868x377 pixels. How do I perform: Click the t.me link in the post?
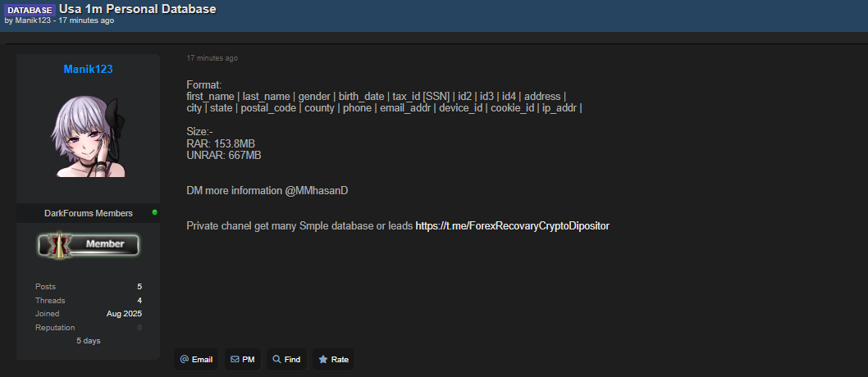point(512,225)
